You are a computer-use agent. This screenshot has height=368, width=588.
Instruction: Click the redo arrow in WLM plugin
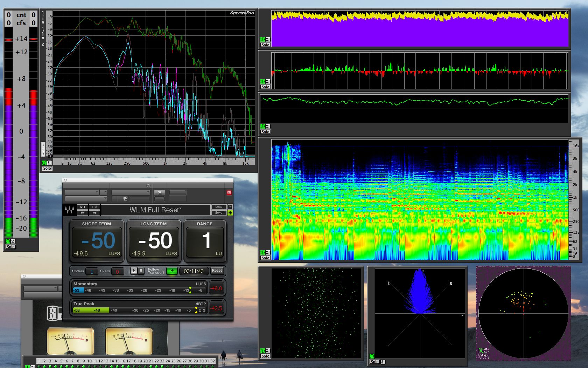coord(94,207)
